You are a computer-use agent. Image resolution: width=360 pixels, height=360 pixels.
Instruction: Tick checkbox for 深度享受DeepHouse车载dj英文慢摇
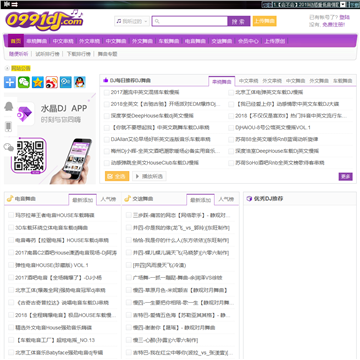[106, 116]
